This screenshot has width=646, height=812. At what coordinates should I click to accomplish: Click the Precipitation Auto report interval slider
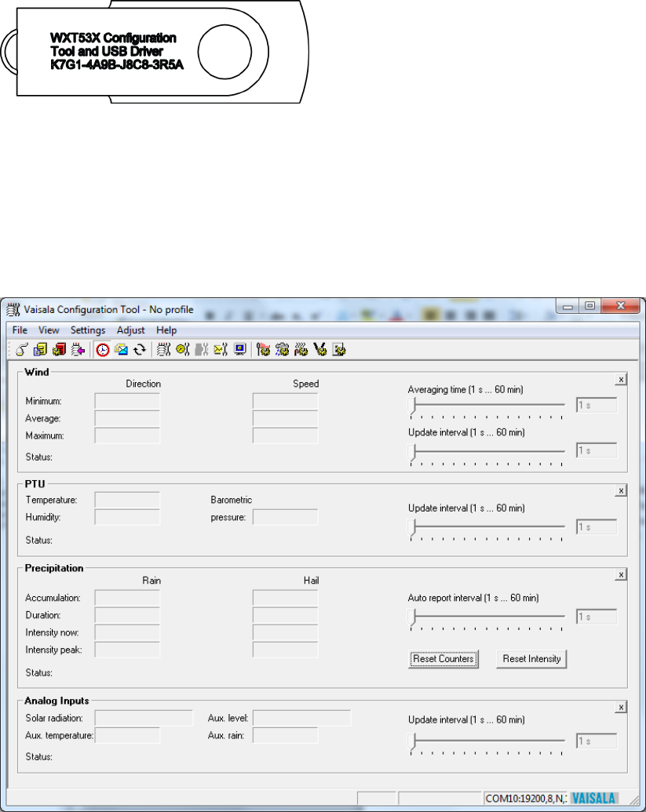coord(412,617)
